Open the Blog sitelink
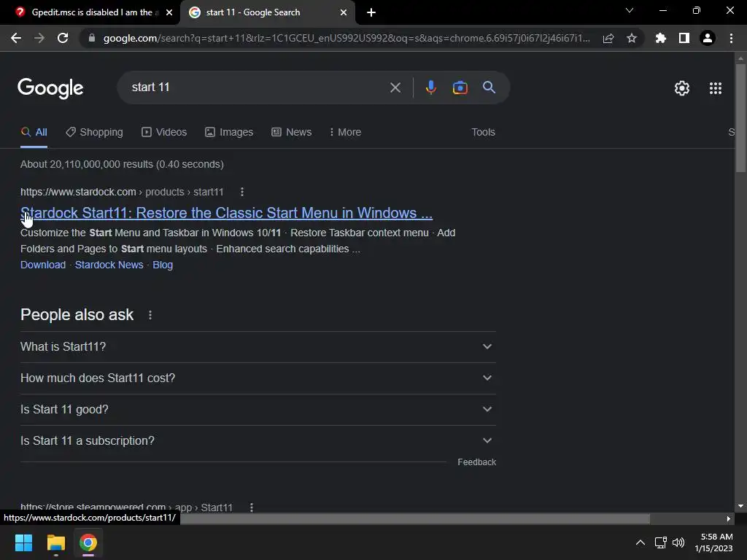This screenshot has height=560, width=747. [163, 265]
